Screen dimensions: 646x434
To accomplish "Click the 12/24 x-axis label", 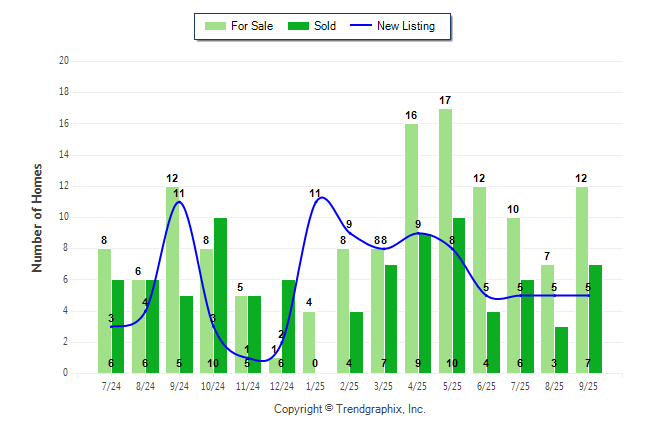I will [x=282, y=385].
